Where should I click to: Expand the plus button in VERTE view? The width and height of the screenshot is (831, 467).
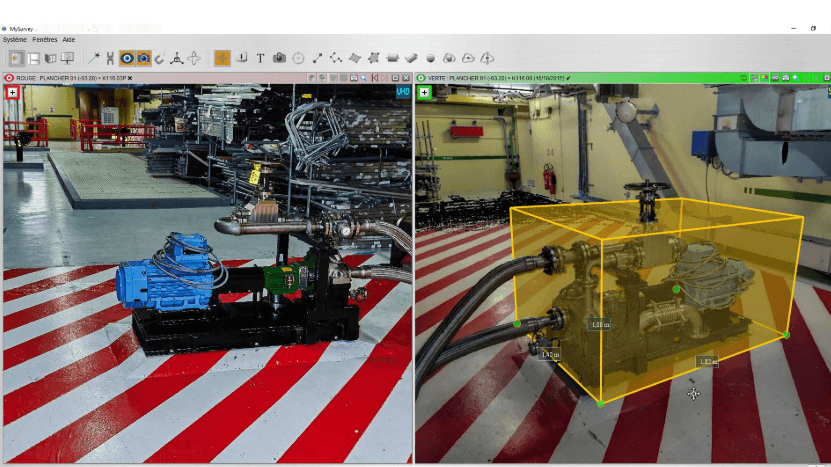tap(425, 92)
